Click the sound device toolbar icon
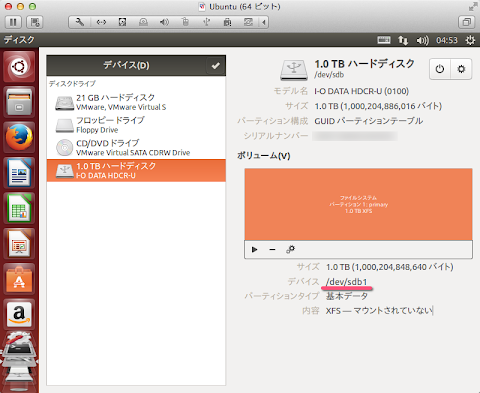Image resolution: width=480 pixels, height=393 pixels. (x=164, y=22)
